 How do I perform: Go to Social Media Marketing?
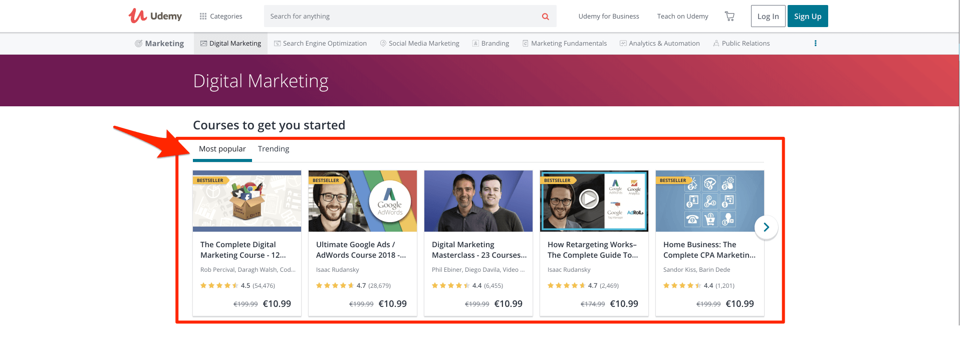pyautogui.click(x=420, y=44)
